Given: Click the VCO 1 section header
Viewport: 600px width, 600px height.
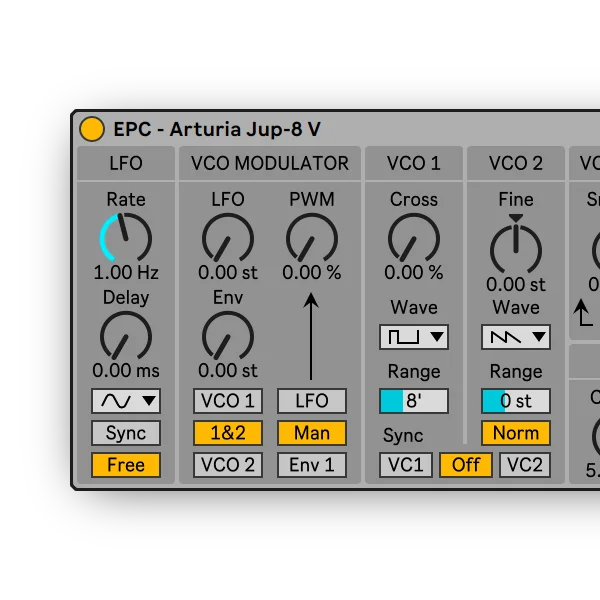Looking at the screenshot, I should point(414,163).
